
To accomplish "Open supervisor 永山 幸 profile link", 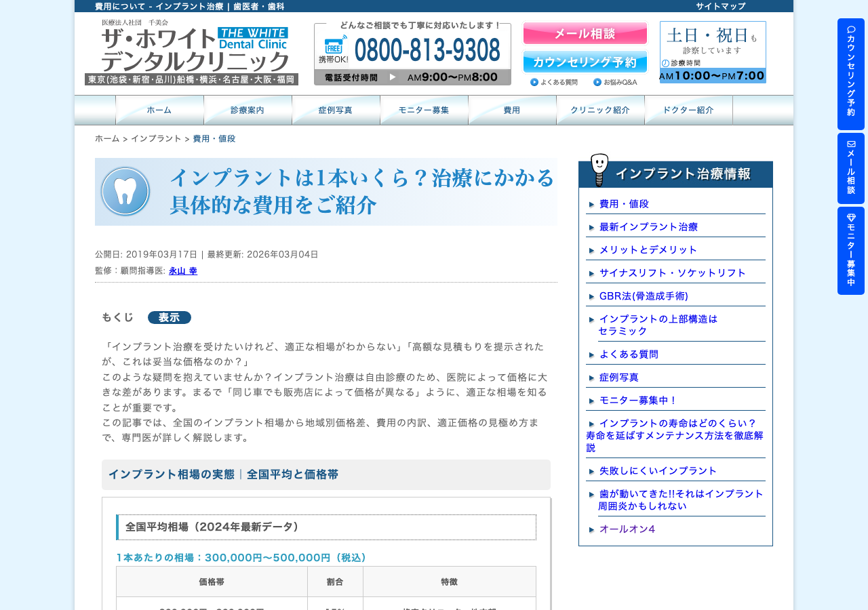I will (183, 270).
